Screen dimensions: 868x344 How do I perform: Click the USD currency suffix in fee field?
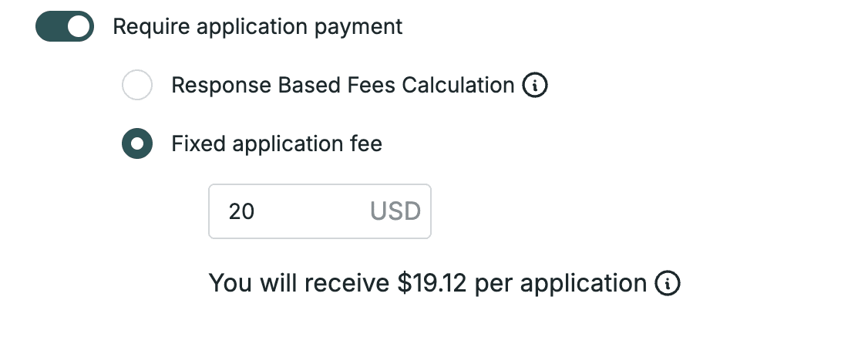click(x=395, y=211)
